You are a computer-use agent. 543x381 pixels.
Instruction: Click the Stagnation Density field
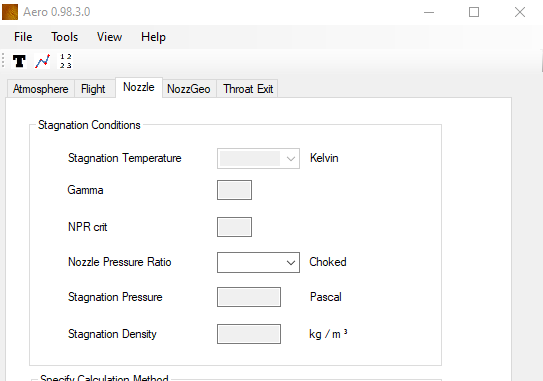pos(249,334)
